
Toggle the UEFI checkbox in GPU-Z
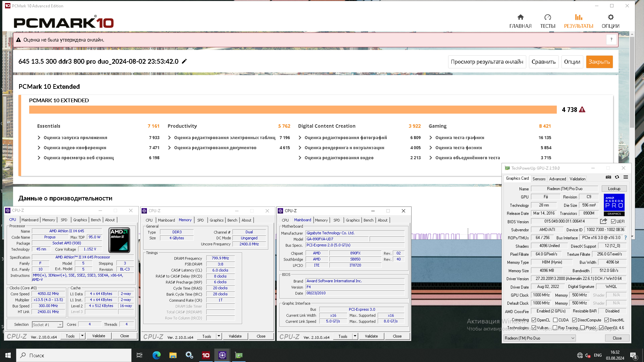[613, 222]
